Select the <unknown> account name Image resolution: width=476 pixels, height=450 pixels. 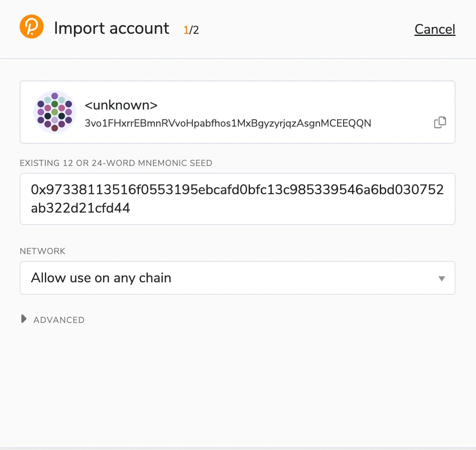pos(121,104)
